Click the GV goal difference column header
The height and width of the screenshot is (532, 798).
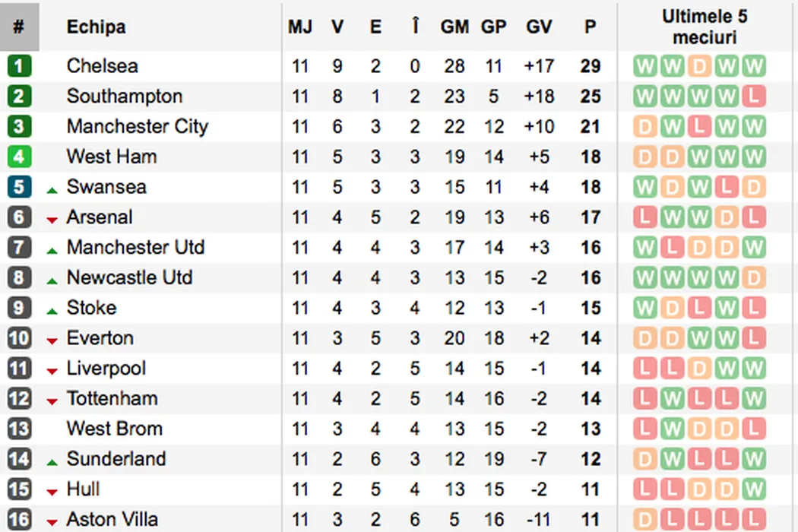tap(539, 27)
